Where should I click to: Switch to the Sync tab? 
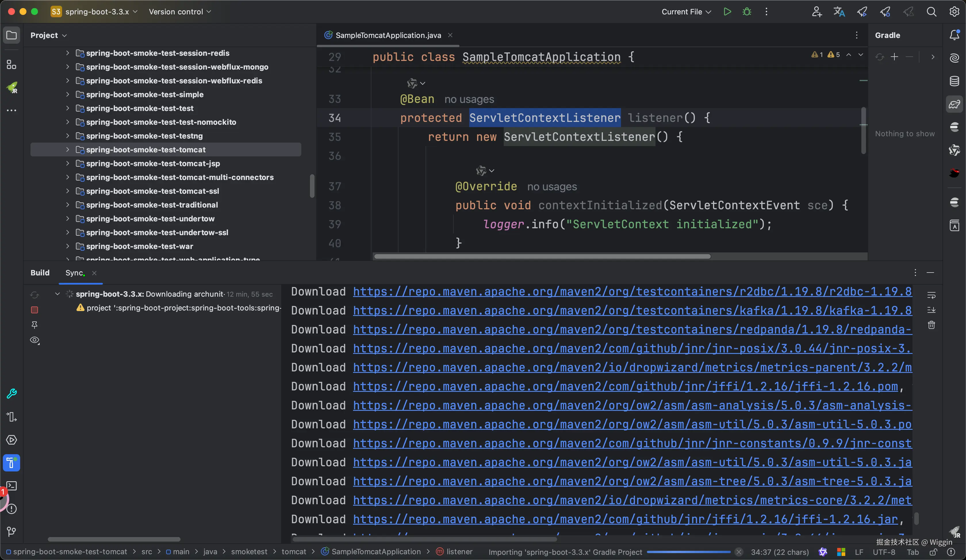(x=74, y=273)
